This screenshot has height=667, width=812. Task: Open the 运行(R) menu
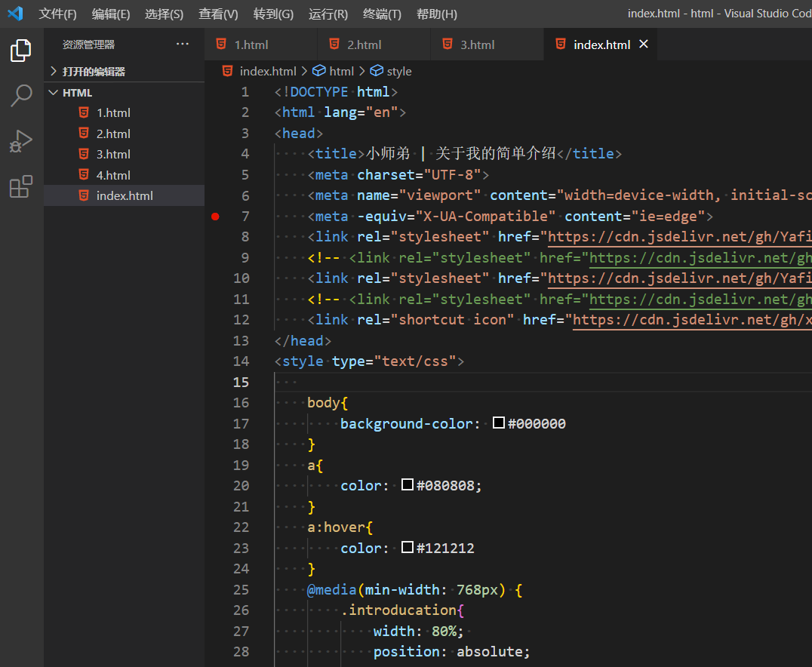tap(328, 14)
